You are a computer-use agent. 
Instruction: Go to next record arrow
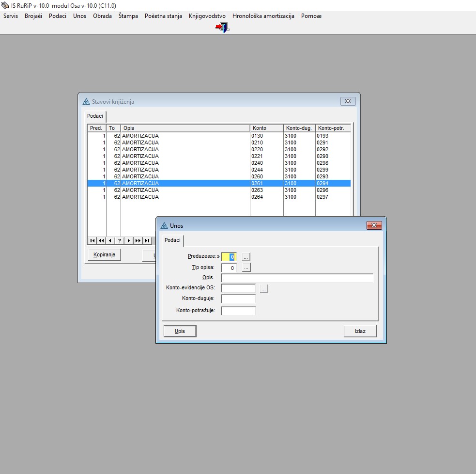pos(129,240)
